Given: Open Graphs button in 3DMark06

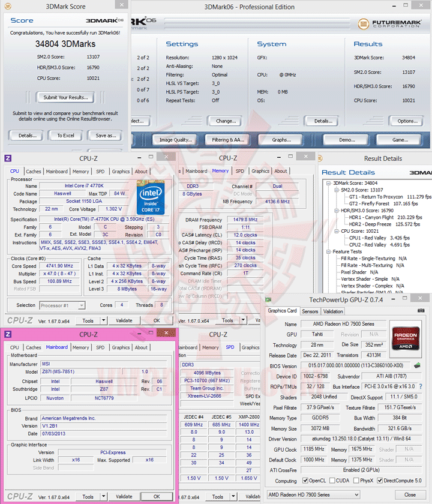Looking at the screenshot, I should point(281,140).
